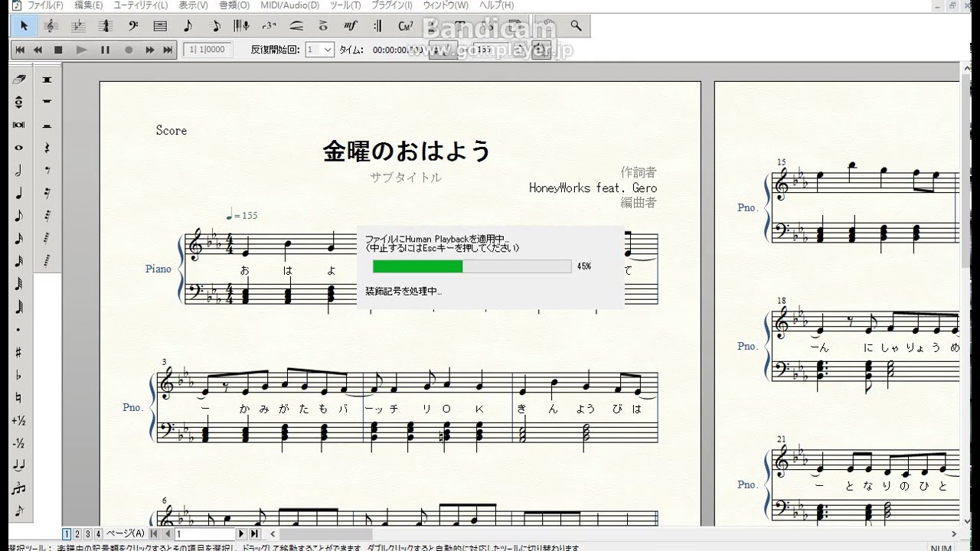Click the page number input field
Viewport: 980px width, 551px height.
(204, 534)
